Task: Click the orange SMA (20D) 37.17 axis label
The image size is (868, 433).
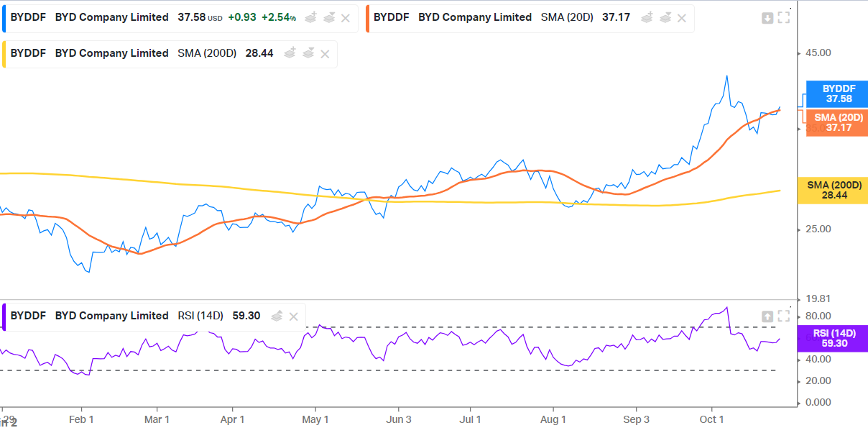Action: point(839,123)
